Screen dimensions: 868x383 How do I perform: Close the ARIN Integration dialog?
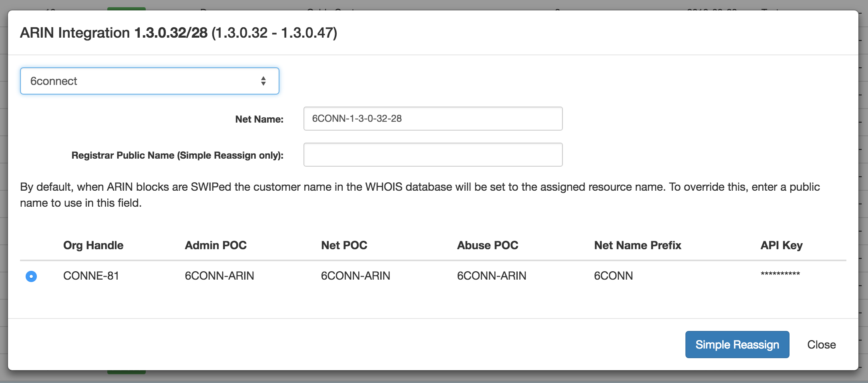821,345
